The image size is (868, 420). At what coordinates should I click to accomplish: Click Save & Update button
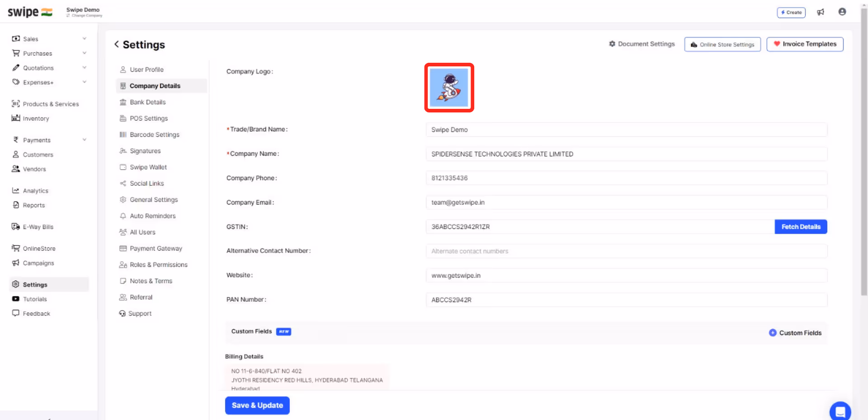pos(257,406)
